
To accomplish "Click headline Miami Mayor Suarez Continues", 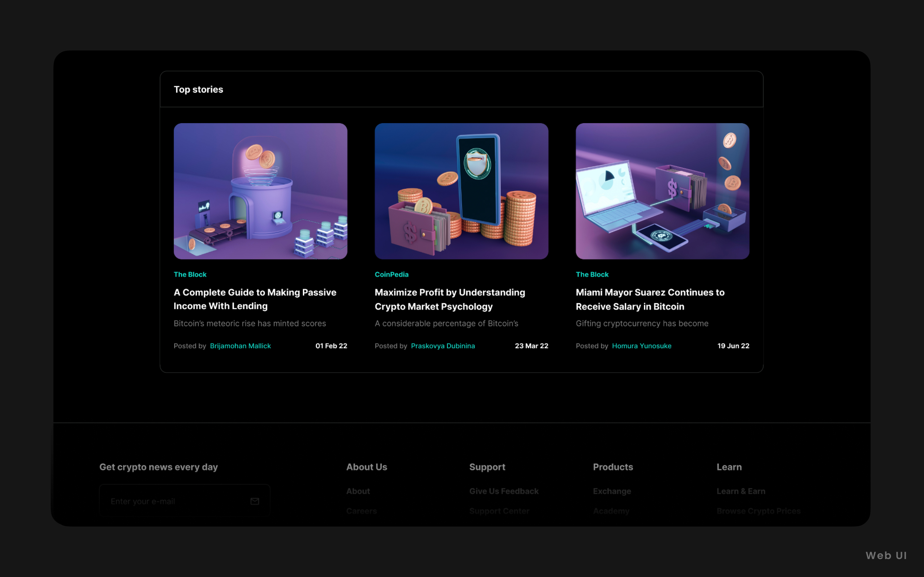I will [x=650, y=299].
